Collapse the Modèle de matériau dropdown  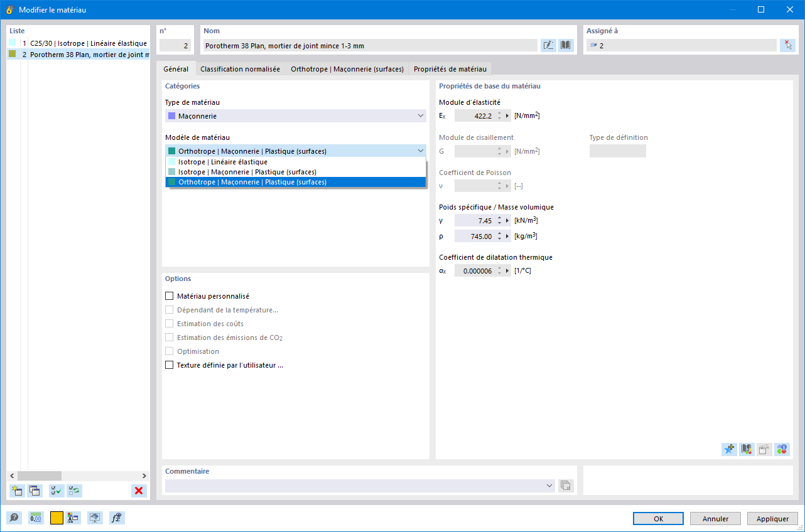point(420,151)
